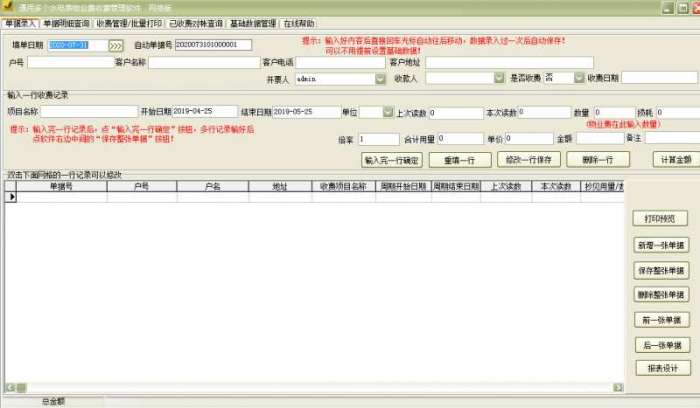Viewport: 700px width, 408px height.
Task: Click the 新增一张单据 button
Action: [661, 245]
